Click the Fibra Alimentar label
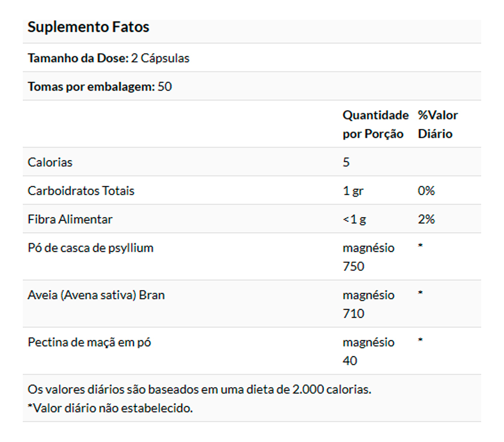The image size is (504, 442). pyautogui.click(x=70, y=219)
